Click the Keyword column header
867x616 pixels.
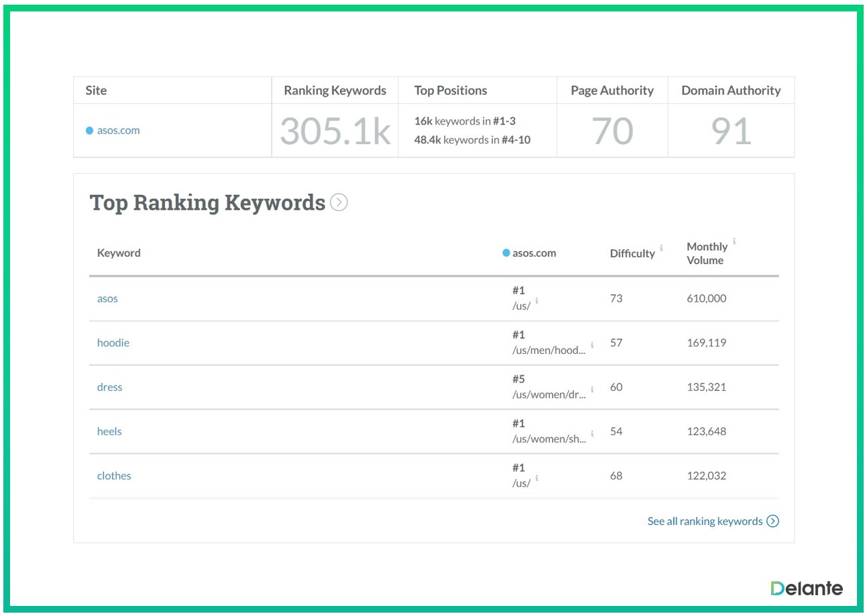tap(119, 253)
